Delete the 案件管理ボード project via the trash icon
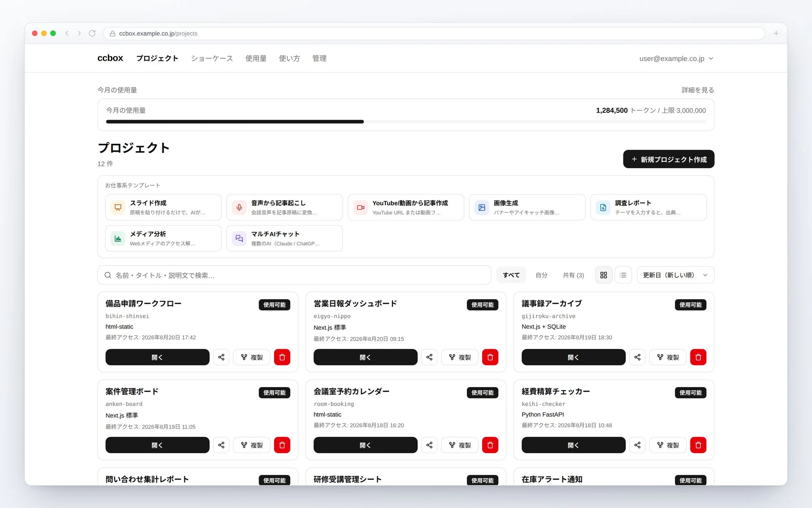 [282, 445]
